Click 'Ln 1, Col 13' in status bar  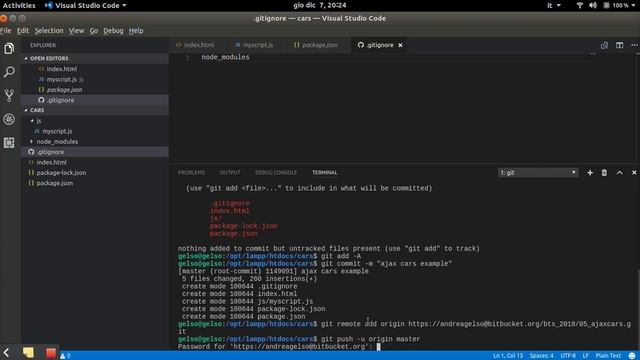(508, 356)
